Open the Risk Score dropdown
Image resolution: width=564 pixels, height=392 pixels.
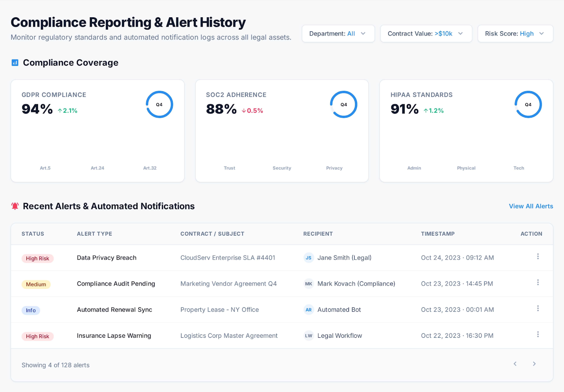[x=515, y=34]
